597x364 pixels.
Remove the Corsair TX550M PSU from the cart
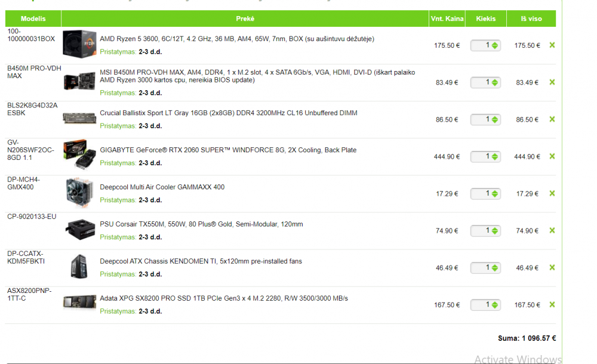[552, 230]
